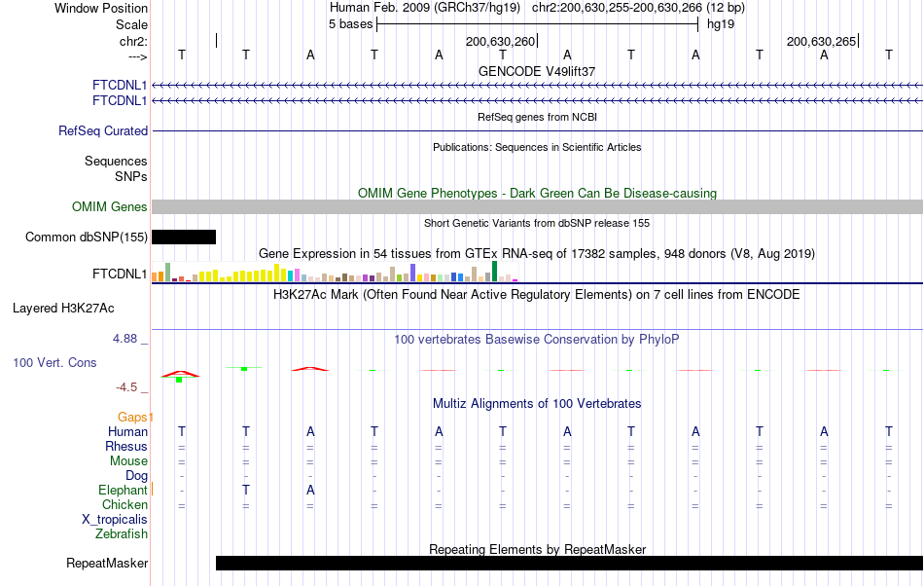The height and width of the screenshot is (586, 924).
Task: Click the first FTCDNL1 GENCODE transcript label
Action: click(x=120, y=86)
